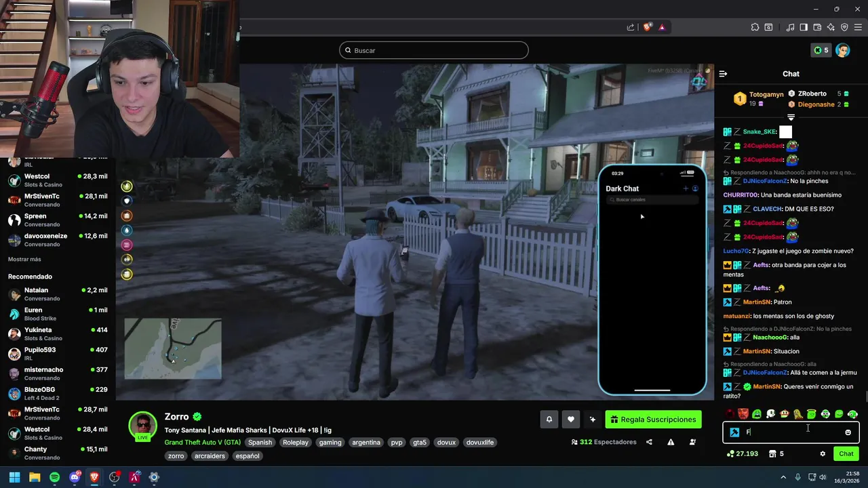Click the green crying emote in quick emotes
This screenshot has width=868, height=488.
(757, 413)
